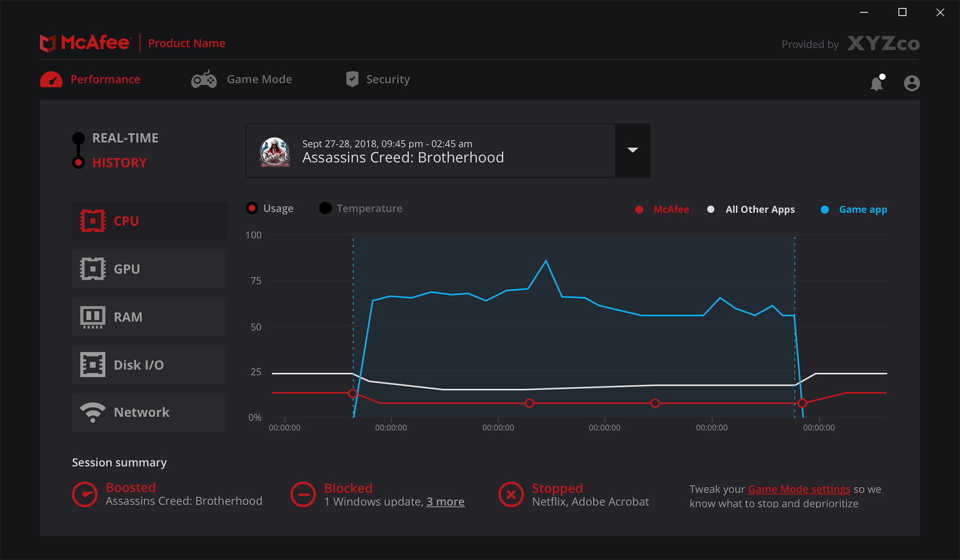Click the Performance gauge icon
Screen dimensions: 960x560
tap(51, 79)
